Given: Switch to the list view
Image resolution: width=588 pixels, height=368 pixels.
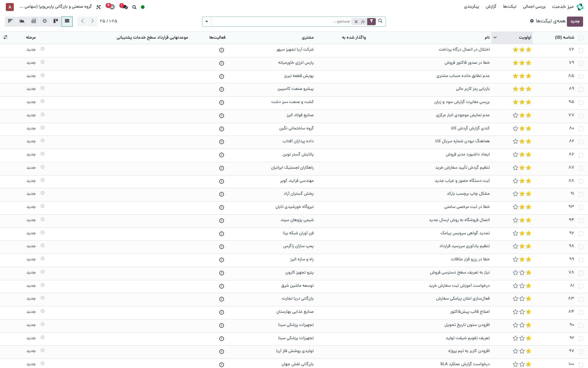Looking at the screenshot, I should click(x=67, y=21).
